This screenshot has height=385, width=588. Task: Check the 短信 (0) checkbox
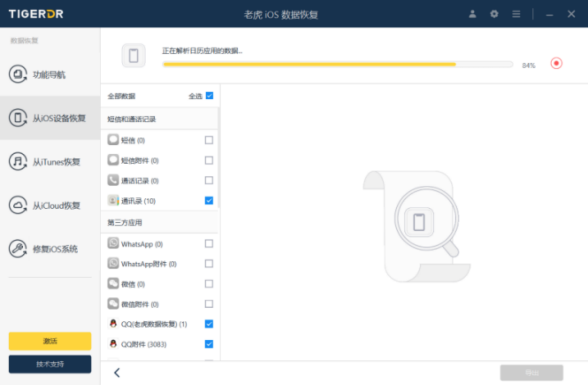click(x=209, y=140)
